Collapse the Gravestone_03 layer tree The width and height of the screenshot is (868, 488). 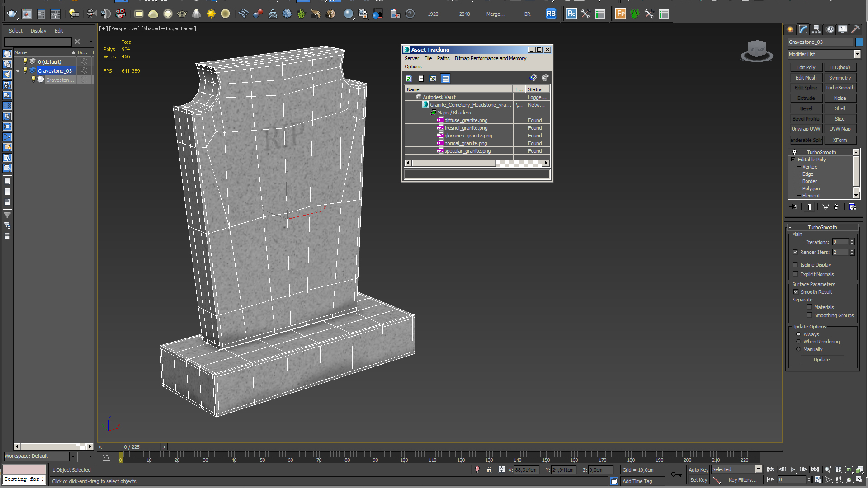(18, 71)
